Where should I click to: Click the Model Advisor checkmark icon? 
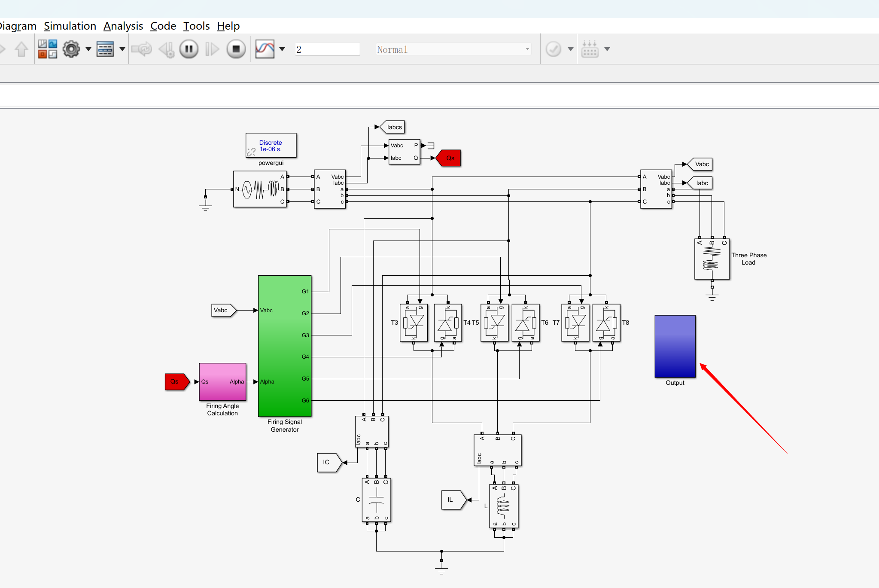554,49
